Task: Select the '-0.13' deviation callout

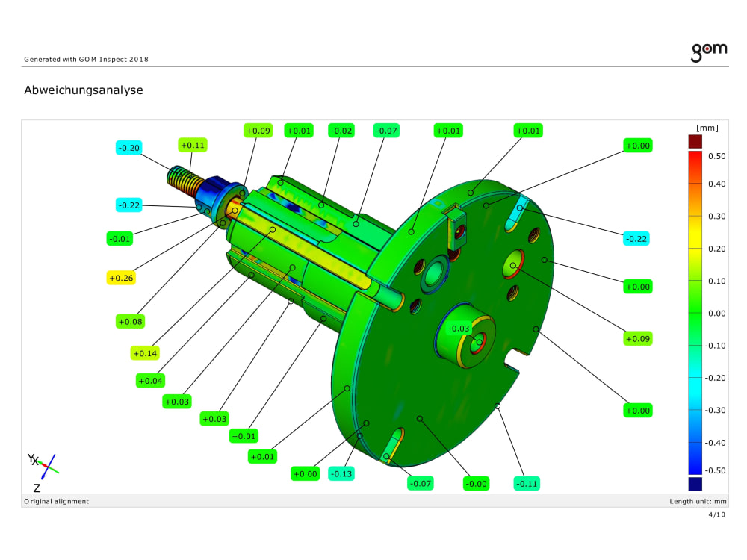Action: click(x=341, y=474)
